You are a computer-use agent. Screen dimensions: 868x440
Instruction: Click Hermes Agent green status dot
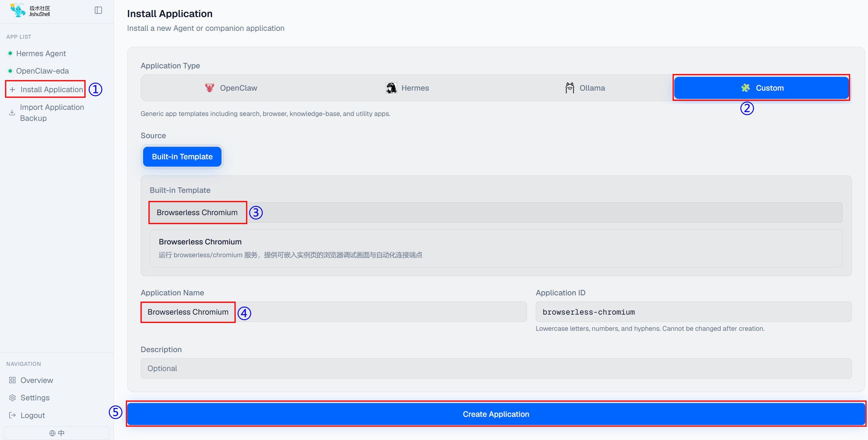coord(10,53)
